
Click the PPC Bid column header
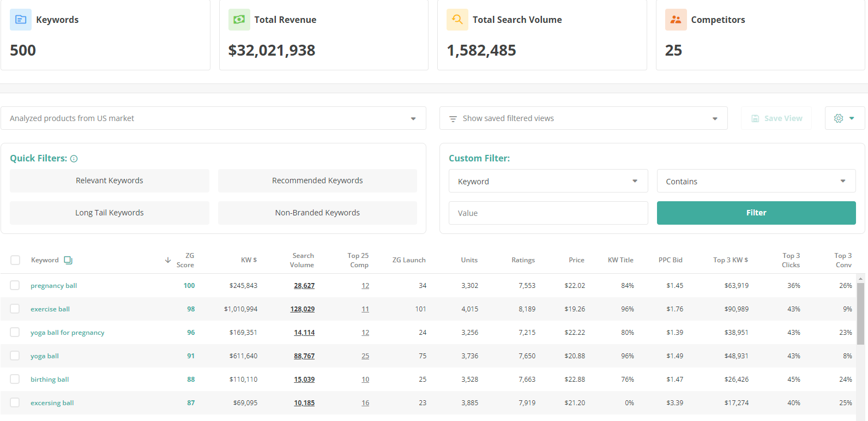(671, 260)
